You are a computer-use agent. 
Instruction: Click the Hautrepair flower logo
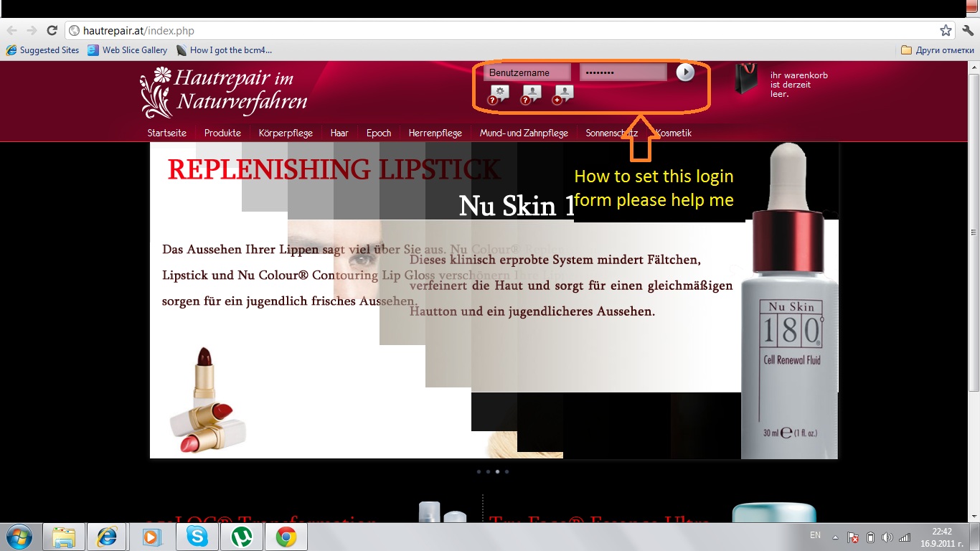(x=156, y=93)
